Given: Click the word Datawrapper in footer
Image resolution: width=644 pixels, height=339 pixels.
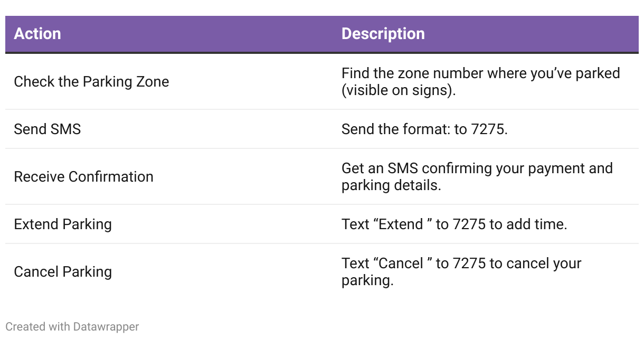Looking at the screenshot, I should click(x=106, y=327).
